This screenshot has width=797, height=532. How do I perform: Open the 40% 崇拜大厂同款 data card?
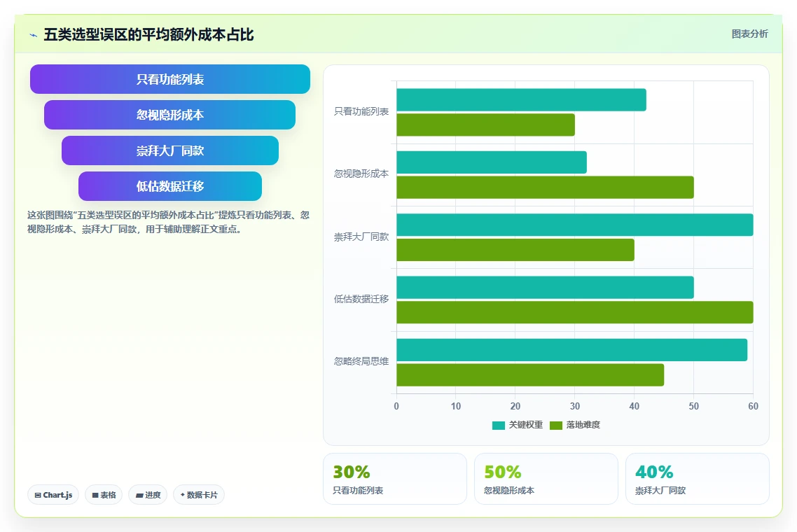pyautogui.click(x=698, y=479)
